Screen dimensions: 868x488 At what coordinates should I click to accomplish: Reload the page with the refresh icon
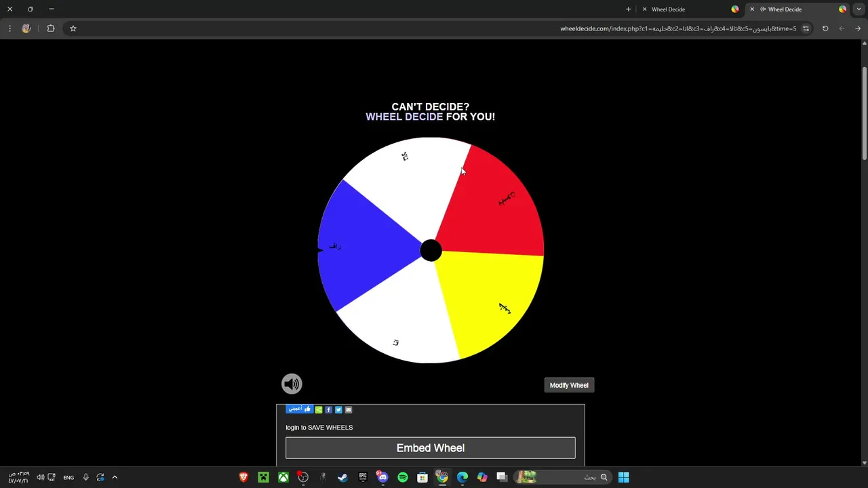pyautogui.click(x=825, y=28)
